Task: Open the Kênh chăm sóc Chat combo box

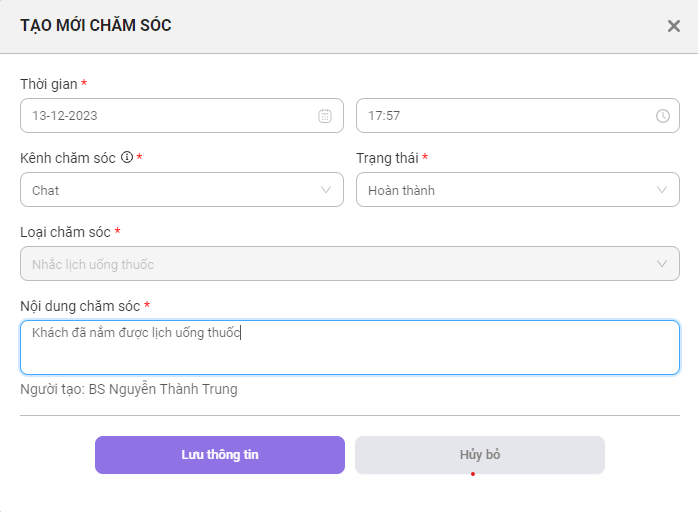Action: click(182, 190)
